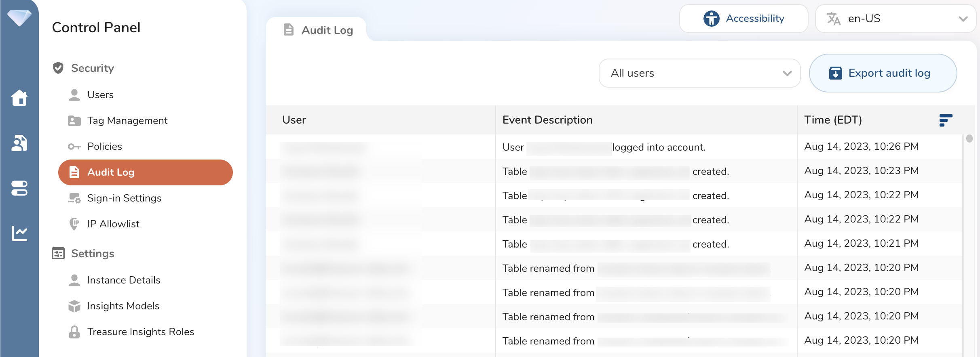Image resolution: width=980 pixels, height=357 pixels.
Task: Click the Accessibility button
Action: point(743,19)
